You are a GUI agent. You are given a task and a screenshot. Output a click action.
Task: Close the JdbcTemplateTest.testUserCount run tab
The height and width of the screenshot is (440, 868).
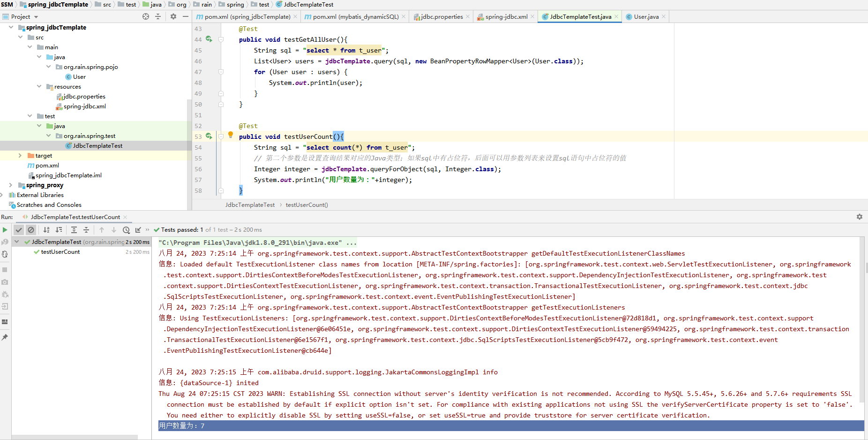click(x=125, y=217)
